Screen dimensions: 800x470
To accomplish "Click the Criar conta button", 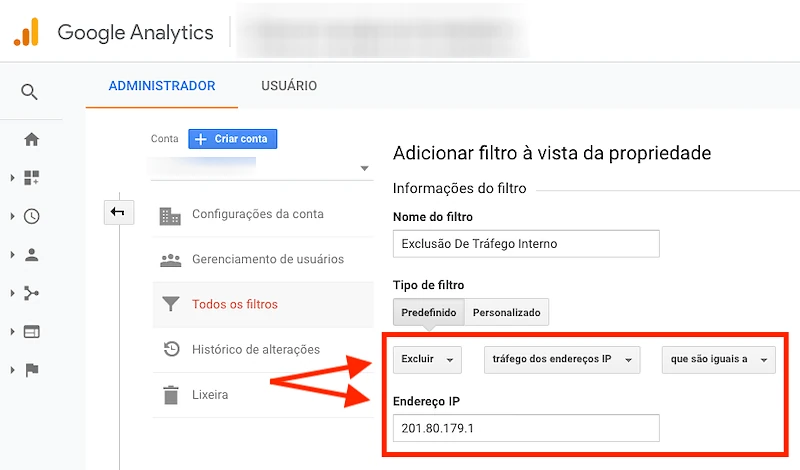I will 233,139.
